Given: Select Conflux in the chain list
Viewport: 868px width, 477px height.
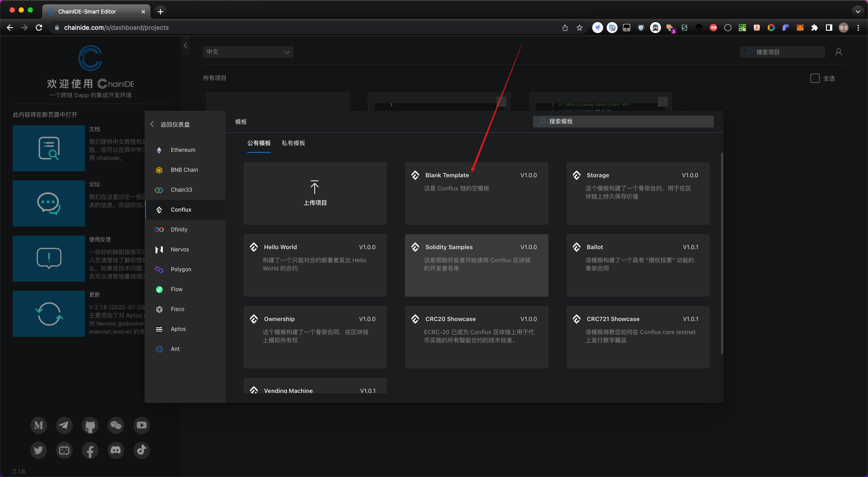Looking at the screenshot, I should 185,210.
